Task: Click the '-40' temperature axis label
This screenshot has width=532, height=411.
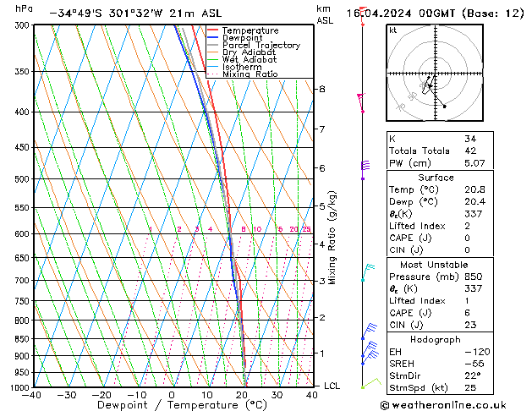Action: [x=31, y=395]
